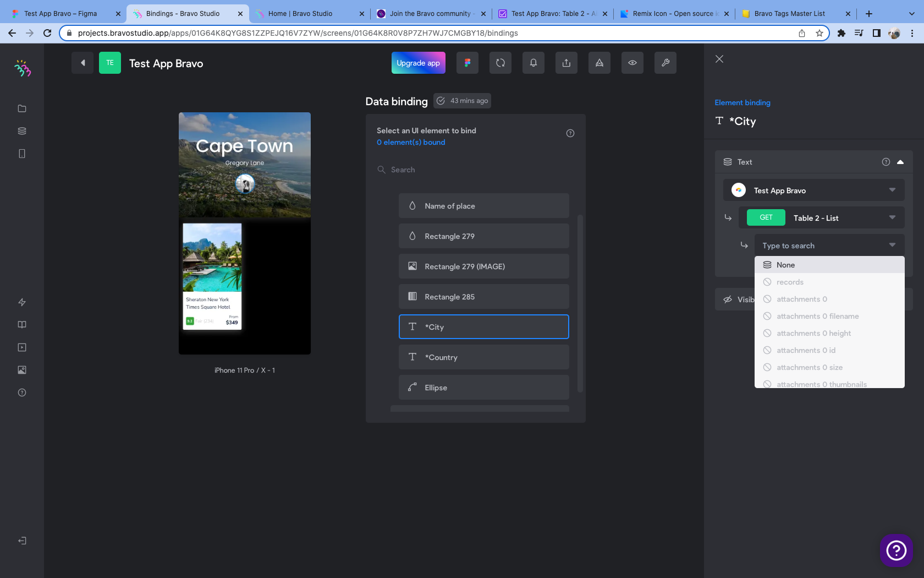Select the *City element in list

(484, 327)
